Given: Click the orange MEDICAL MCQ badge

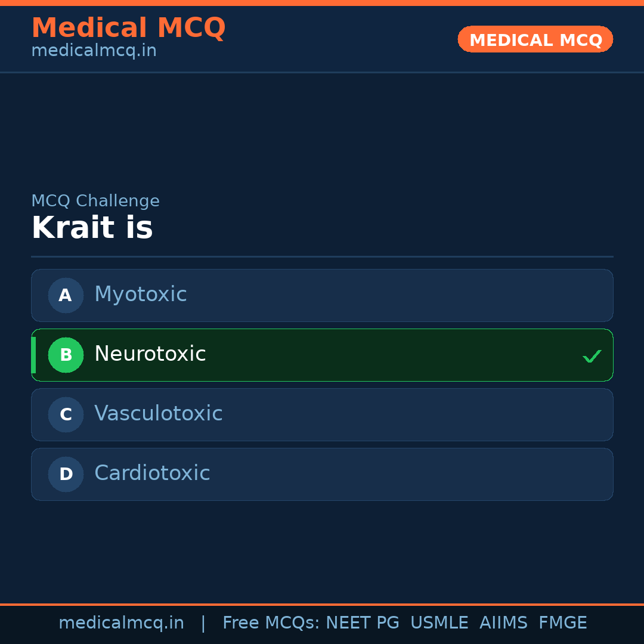Looking at the screenshot, I should [535, 39].
